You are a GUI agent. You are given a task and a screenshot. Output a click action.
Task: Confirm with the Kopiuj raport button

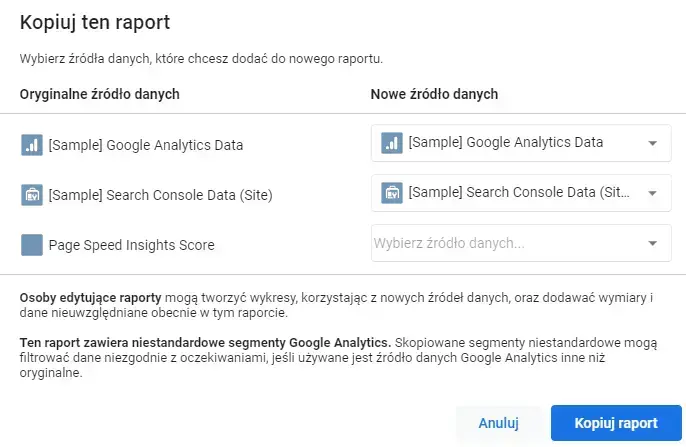click(x=616, y=423)
